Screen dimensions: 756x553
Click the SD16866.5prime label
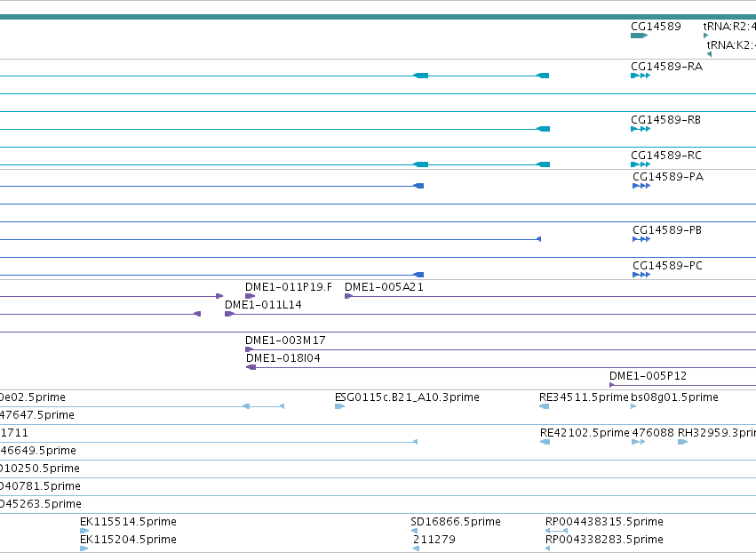(x=456, y=522)
